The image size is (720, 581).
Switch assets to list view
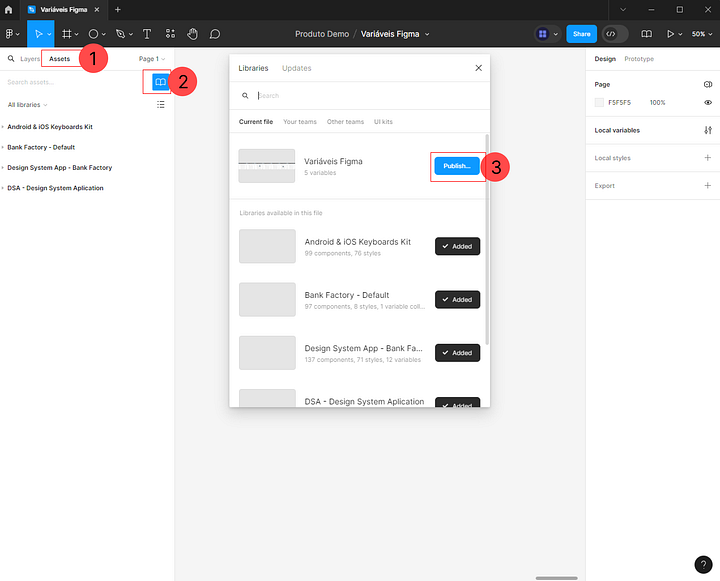coord(161,105)
